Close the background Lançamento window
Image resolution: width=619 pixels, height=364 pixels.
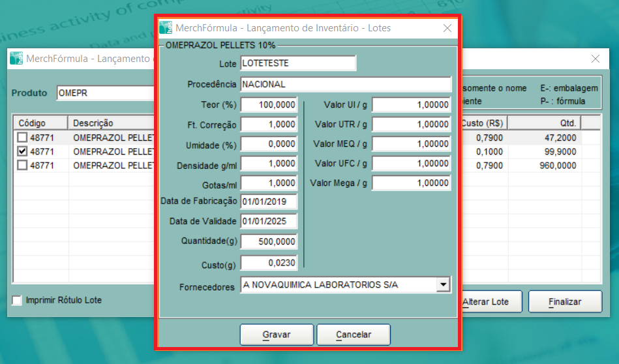pos(595,59)
